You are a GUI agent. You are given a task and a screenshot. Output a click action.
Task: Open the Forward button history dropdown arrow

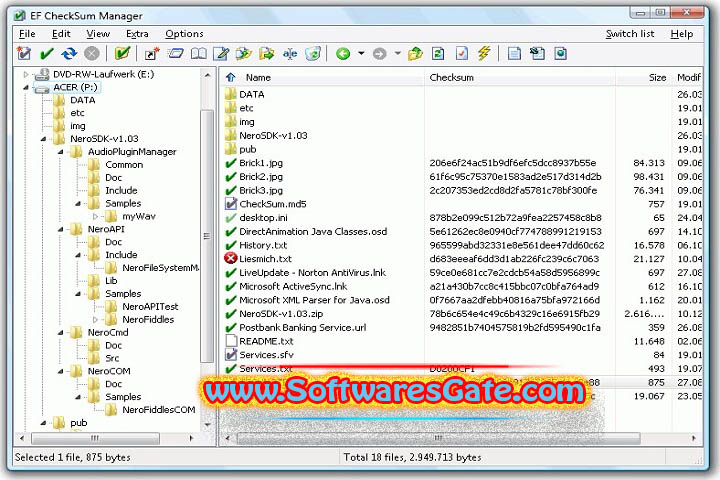tap(398, 54)
